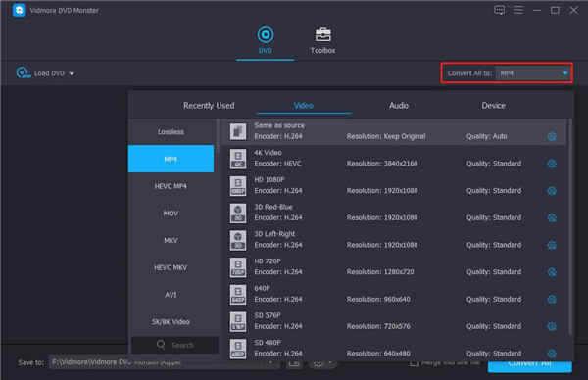Expand the Load DVD dropdown arrow

(72, 73)
